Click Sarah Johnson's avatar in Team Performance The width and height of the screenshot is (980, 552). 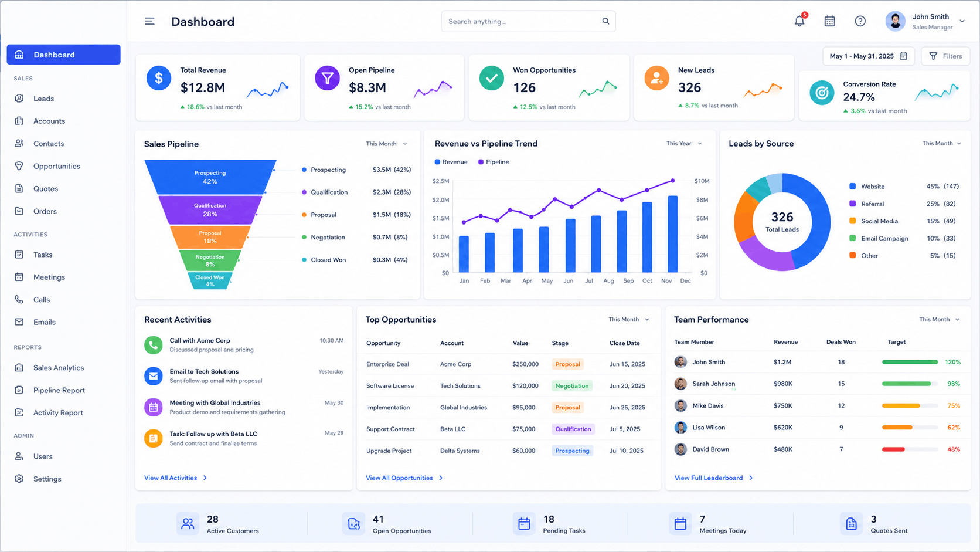point(680,384)
